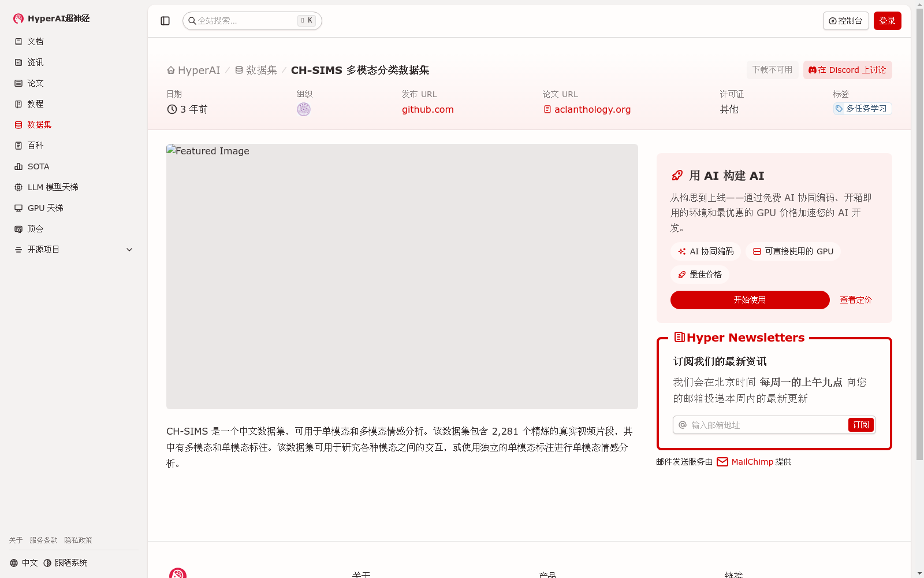Click the home icon in breadcrumb
924x578 pixels.
(171, 71)
